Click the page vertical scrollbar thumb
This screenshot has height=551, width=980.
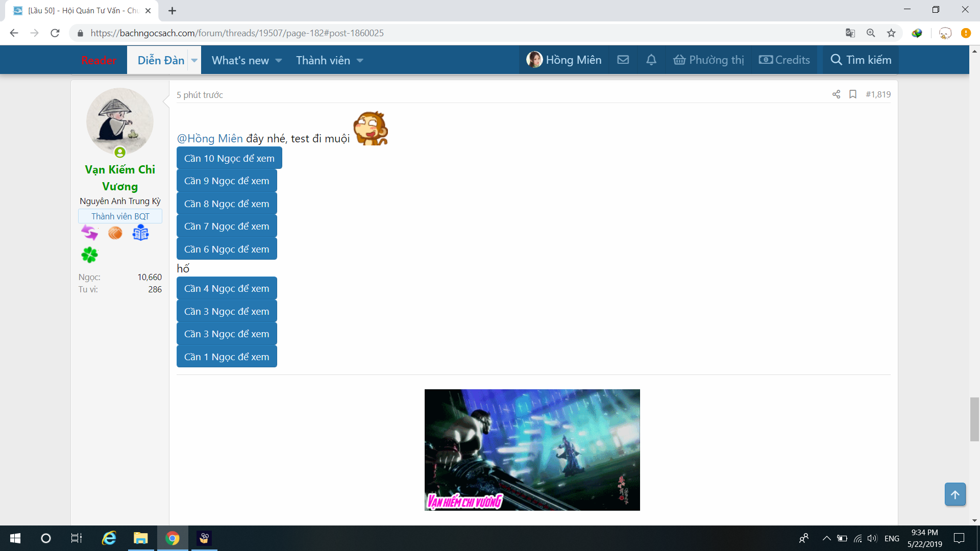pyautogui.click(x=974, y=418)
